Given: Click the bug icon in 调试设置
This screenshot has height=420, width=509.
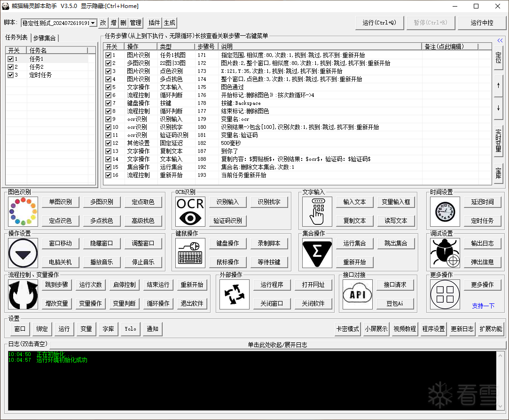Looking at the screenshot, I should pos(445,253).
